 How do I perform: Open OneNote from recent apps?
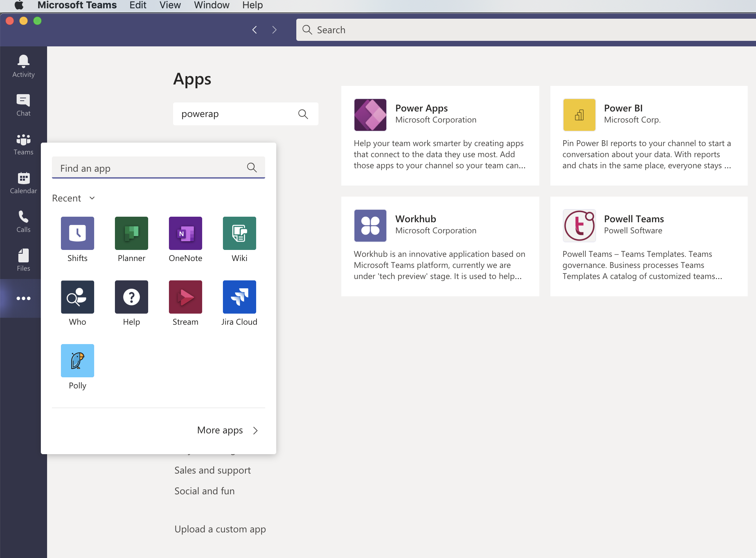(x=185, y=233)
